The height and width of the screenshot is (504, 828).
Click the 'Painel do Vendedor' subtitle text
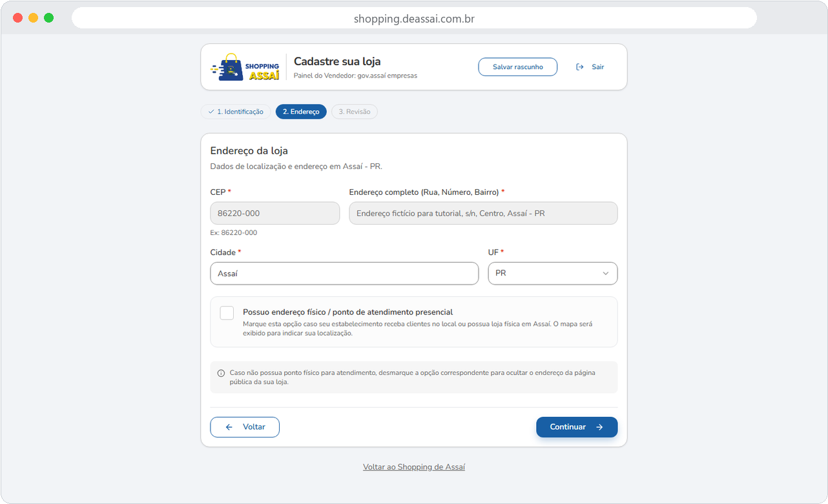point(355,76)
